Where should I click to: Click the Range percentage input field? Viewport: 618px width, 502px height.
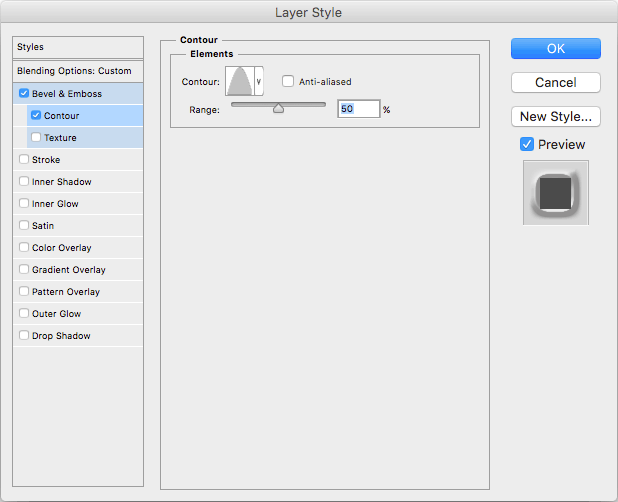tap(358, 109)
